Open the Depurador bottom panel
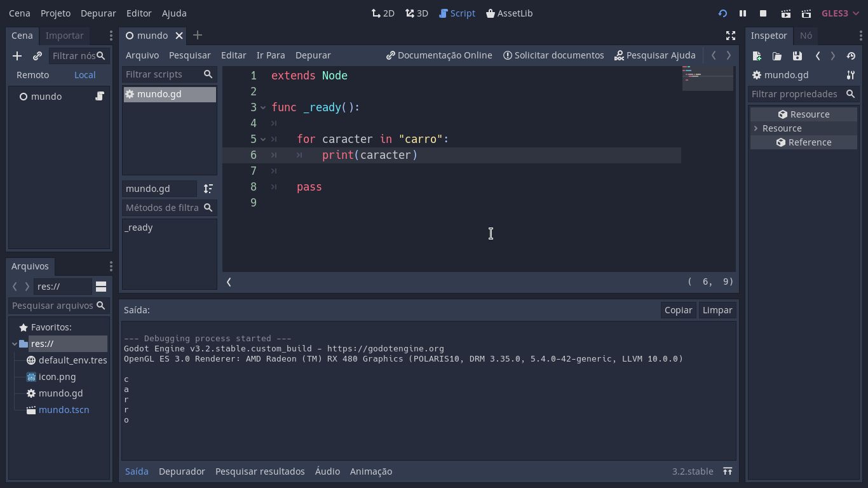 [182, 471]
